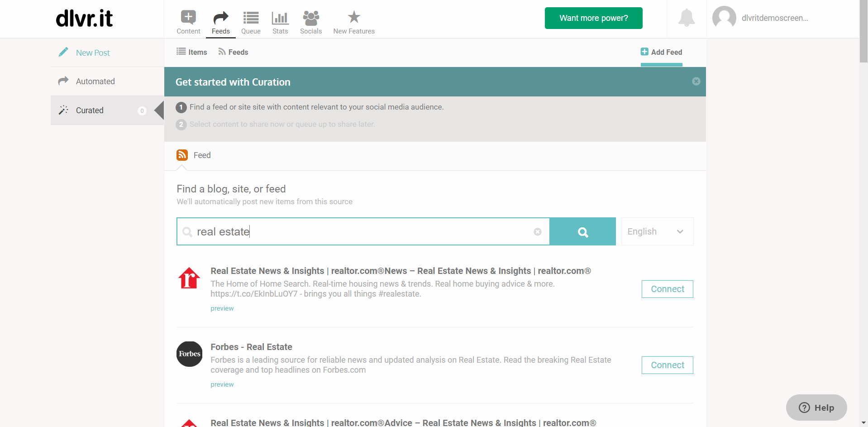Open the English language dropdown

click(x=657, y=231)
